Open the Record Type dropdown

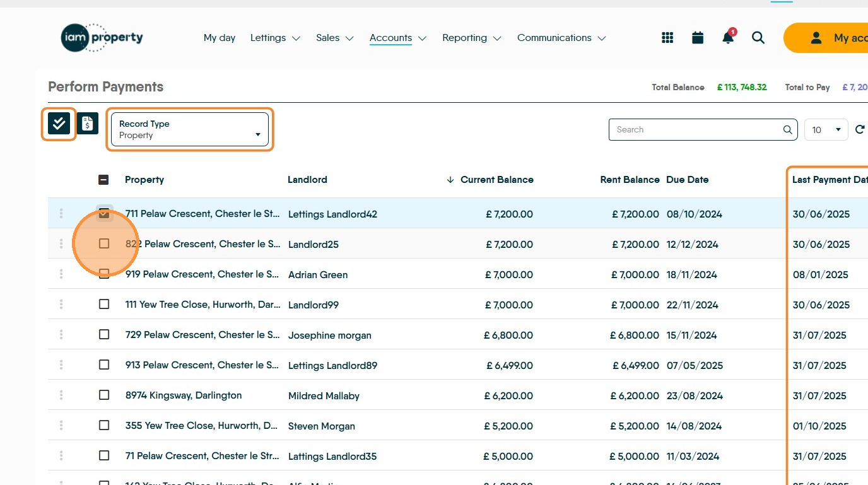click(189, 129)
